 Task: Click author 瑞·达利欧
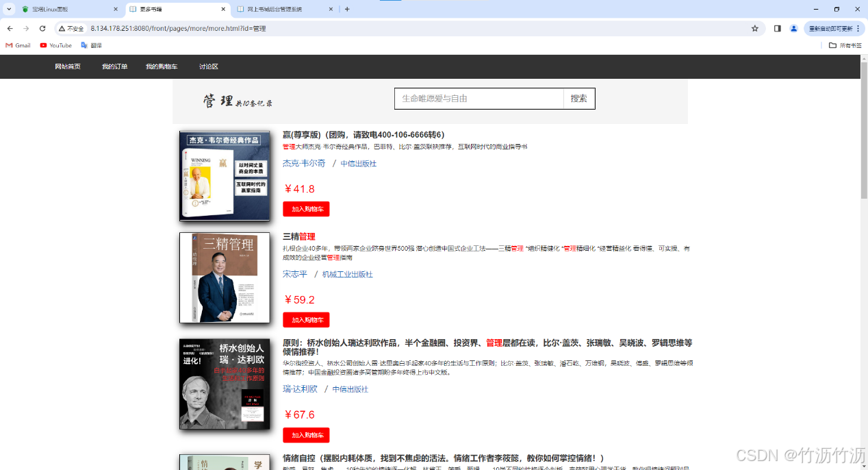tap(300, 389)
